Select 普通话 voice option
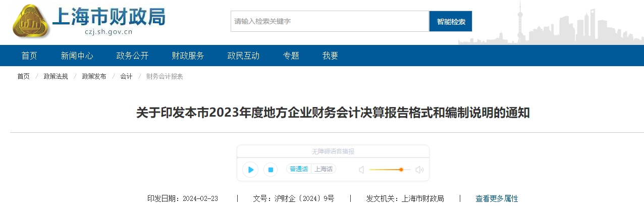This screenshot has height=207, width=644. pyautogui.click(x=298, y=169)
